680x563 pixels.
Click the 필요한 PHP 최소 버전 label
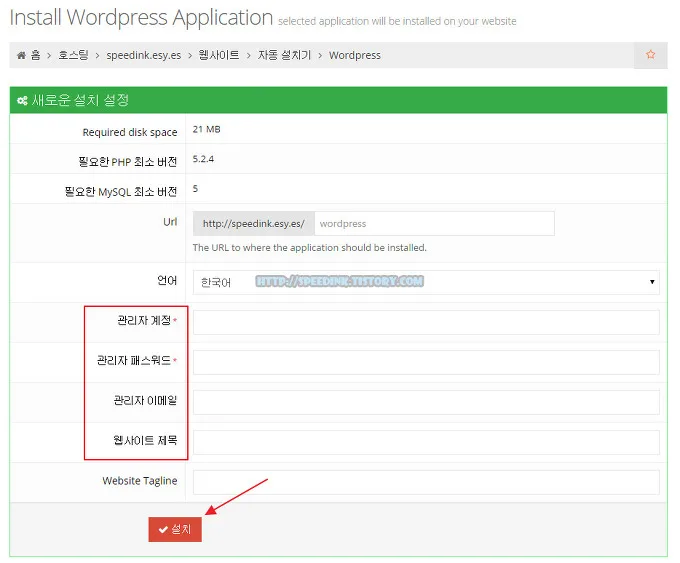[128, 162]
